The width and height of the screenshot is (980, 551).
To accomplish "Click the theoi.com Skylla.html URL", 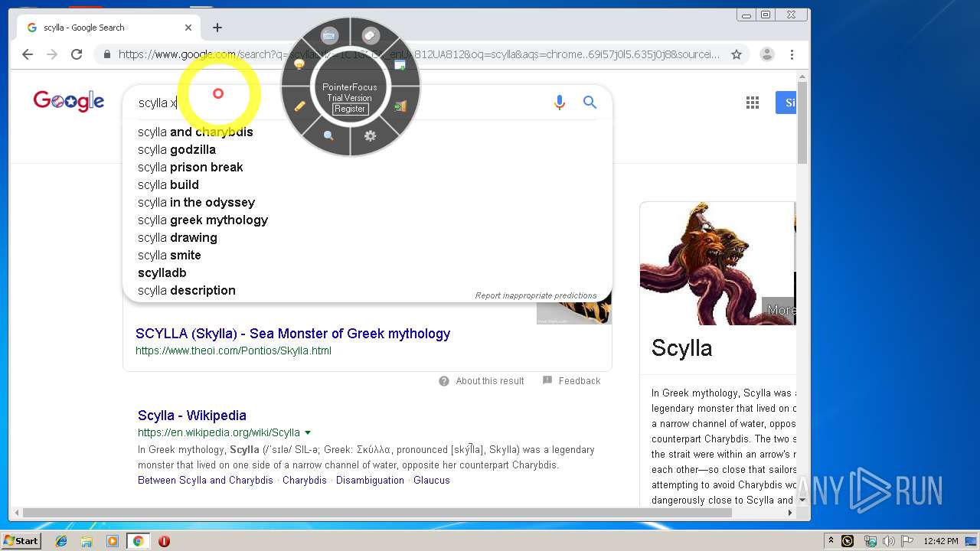I will click(234, 350).
